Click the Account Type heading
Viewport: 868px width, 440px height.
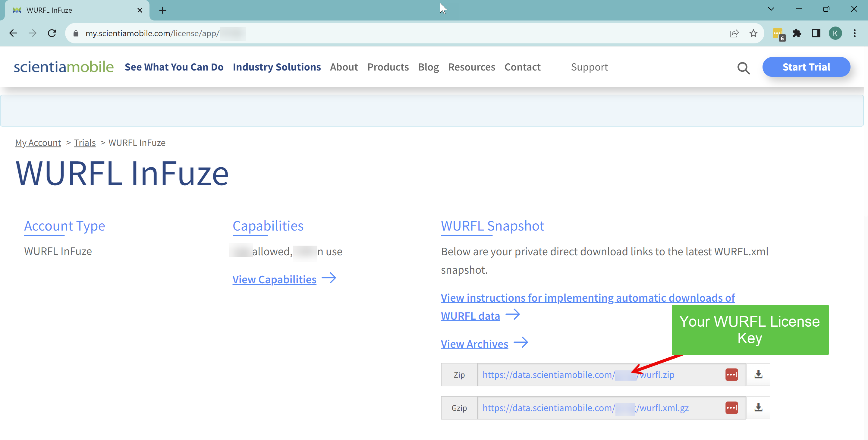[65, 226]
